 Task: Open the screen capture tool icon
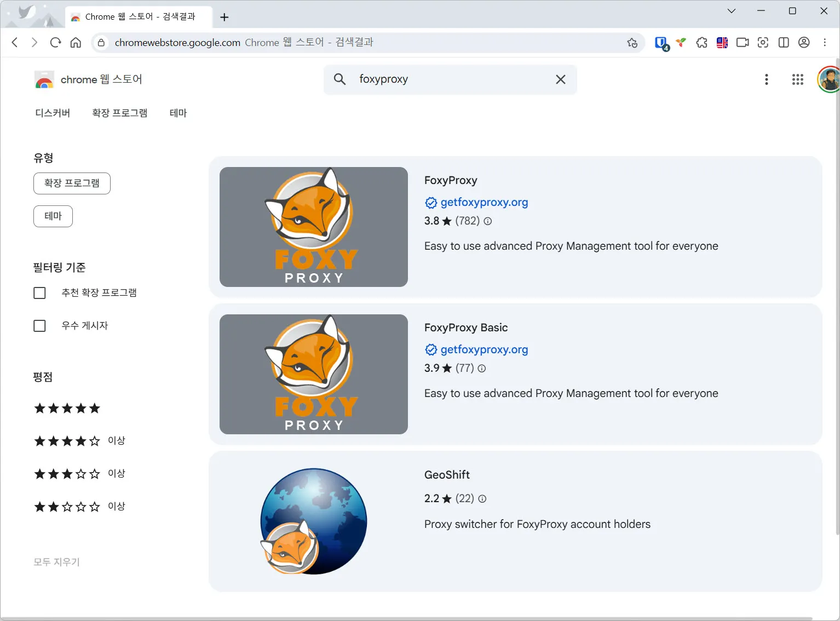pyautogui.click(x=763, y=42)
